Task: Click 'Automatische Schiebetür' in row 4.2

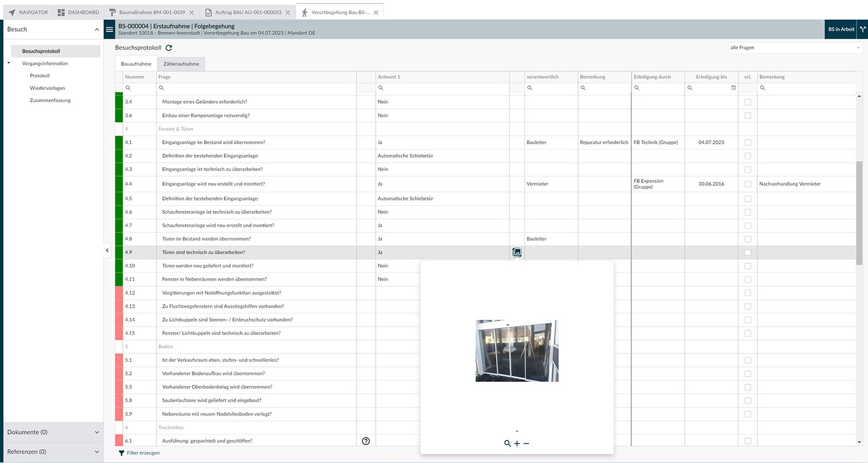Action: coord(405,156)
